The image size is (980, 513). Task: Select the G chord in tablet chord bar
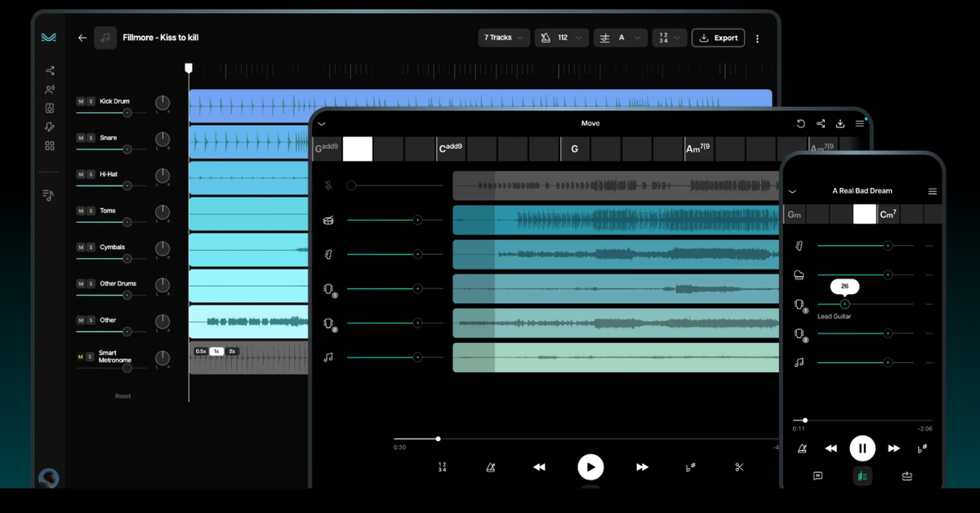[575, 149]
